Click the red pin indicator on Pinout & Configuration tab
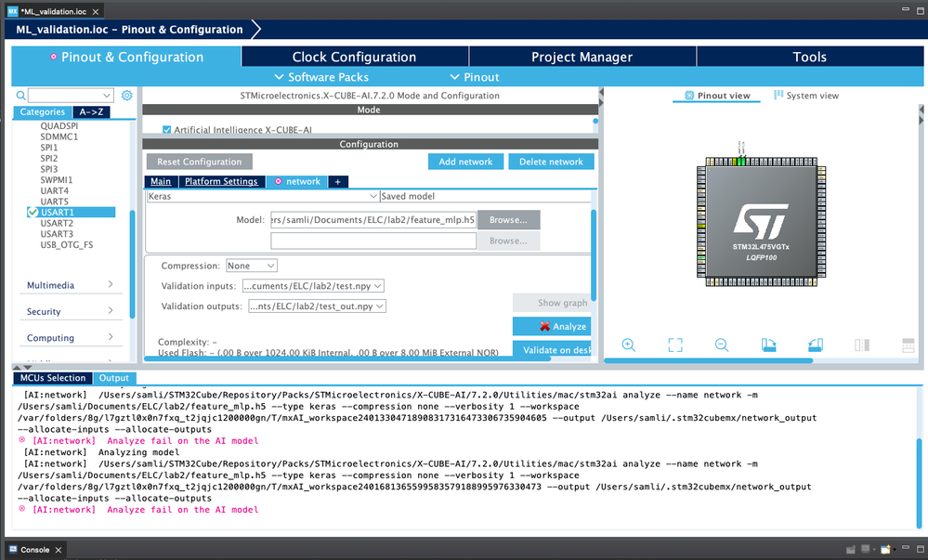Screen dimensions: 928x560 pyautogui.click(x=53, y=57)
